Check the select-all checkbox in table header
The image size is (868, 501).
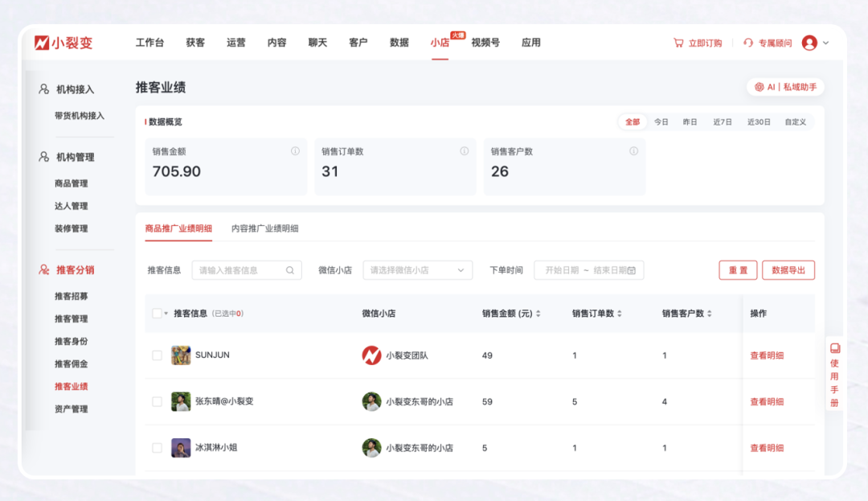click(x=155, y=313)
